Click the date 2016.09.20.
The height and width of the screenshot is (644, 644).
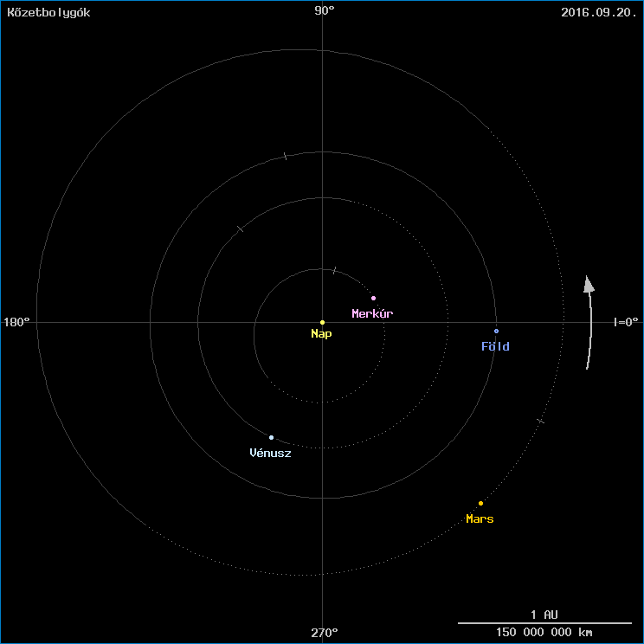click(x=599, y=12)
